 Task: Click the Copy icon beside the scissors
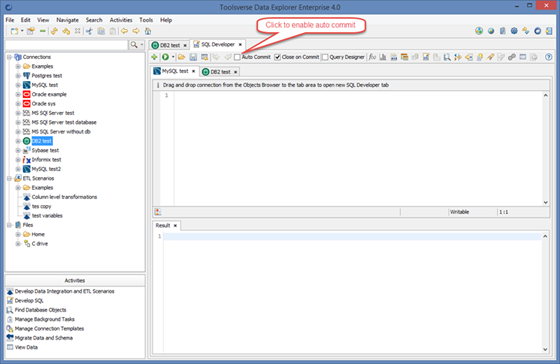click(101, 31)
